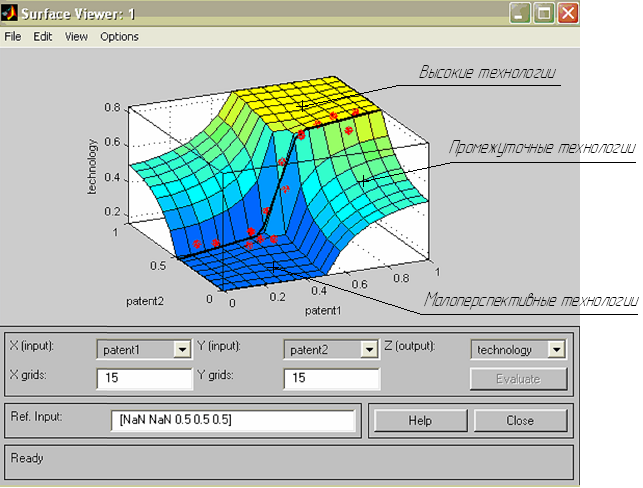
Task: Click the patent1 axis label
Action: pyautogui.click(x=323, y=311)
